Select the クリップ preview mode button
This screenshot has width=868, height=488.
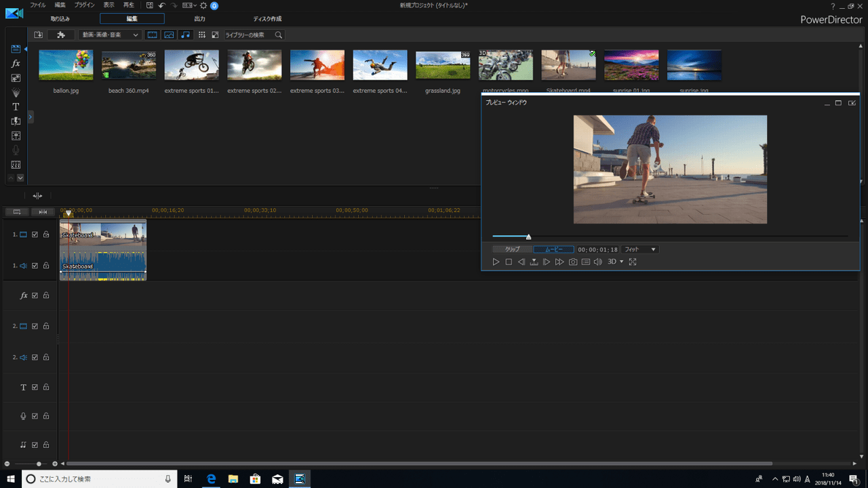click(x=512, y=249)
